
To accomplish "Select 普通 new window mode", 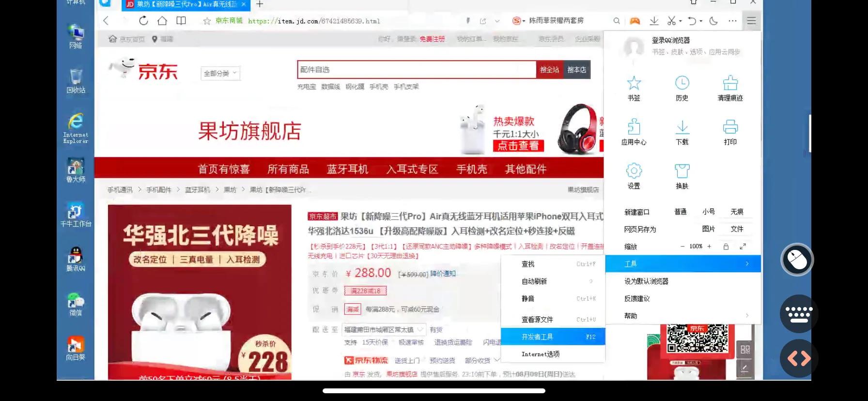I will 681,212.
